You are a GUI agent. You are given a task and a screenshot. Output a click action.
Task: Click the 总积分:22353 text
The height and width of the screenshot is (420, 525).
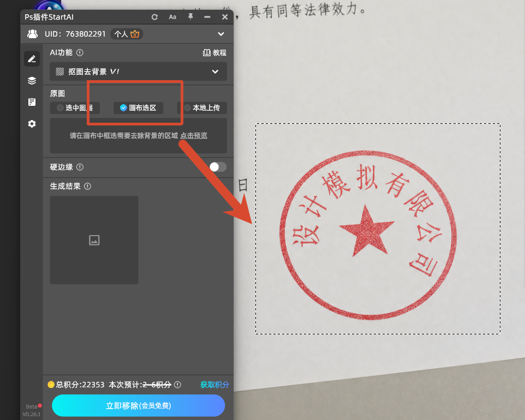click(80, 385)
